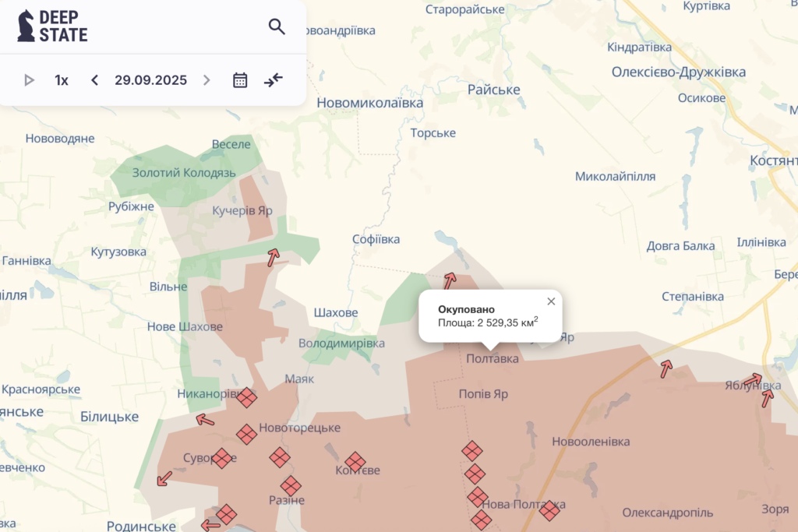
Task: Change the 1x playback speed
Action: tap(60, 79)
